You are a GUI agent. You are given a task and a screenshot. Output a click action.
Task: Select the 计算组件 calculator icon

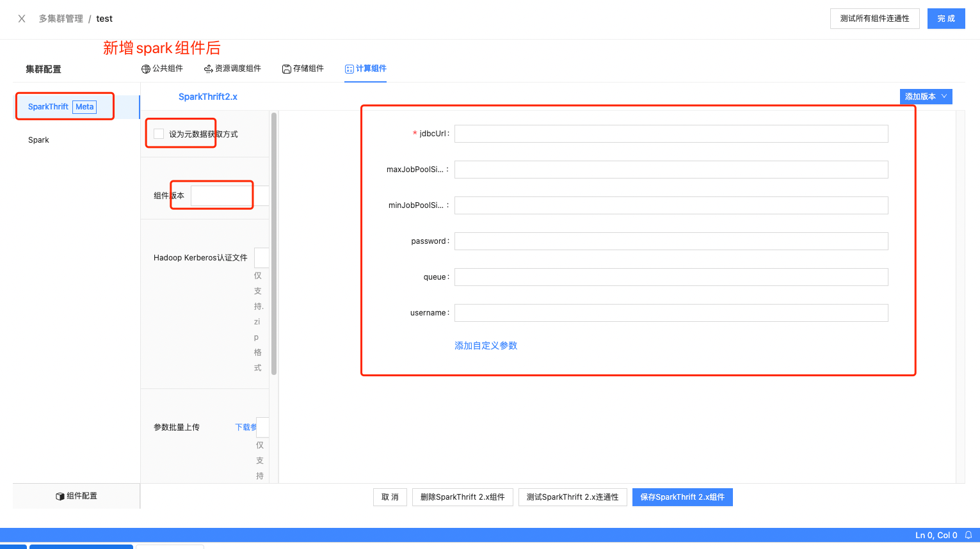click(x=348, y=68)
